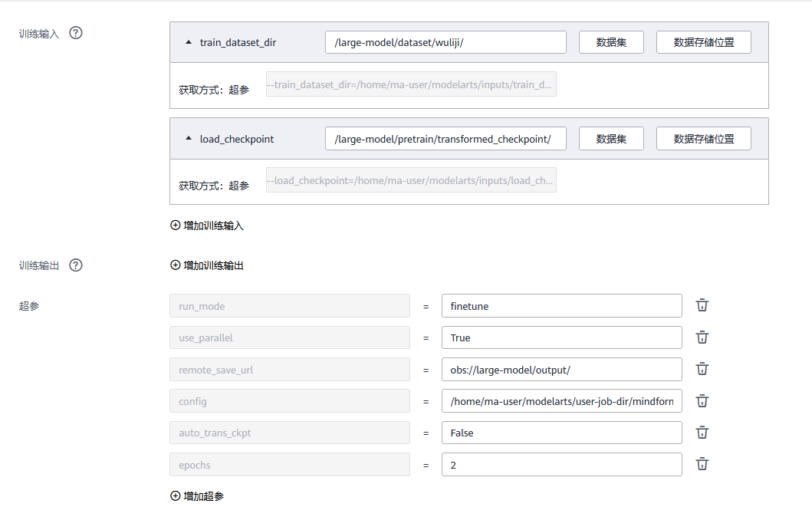Click the --train_dataset_dir hyperparameter path field

[411, 84]
